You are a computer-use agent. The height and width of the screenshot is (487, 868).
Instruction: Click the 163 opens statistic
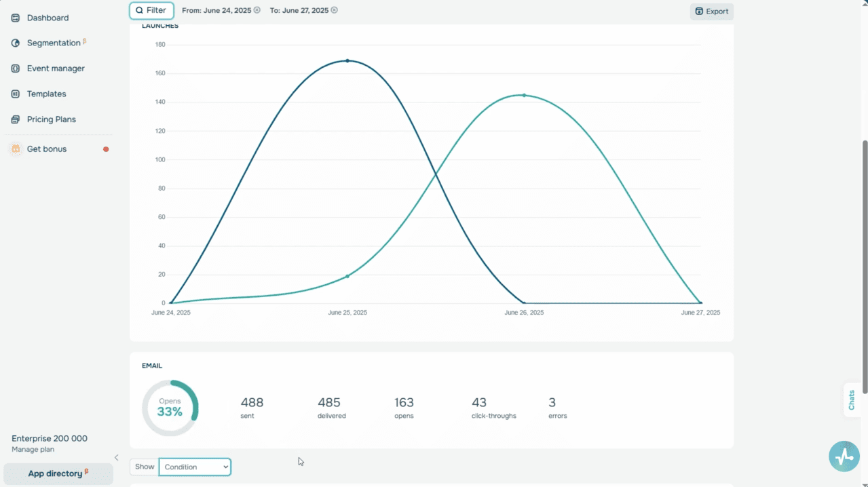click(x=404, y=408)
